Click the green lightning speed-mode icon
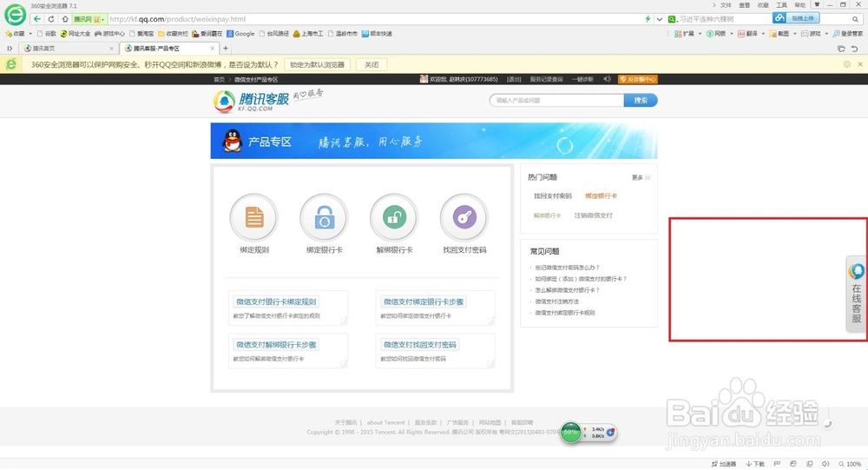Image resolution: width=868 pixels, height=470 pixels. 648,19
